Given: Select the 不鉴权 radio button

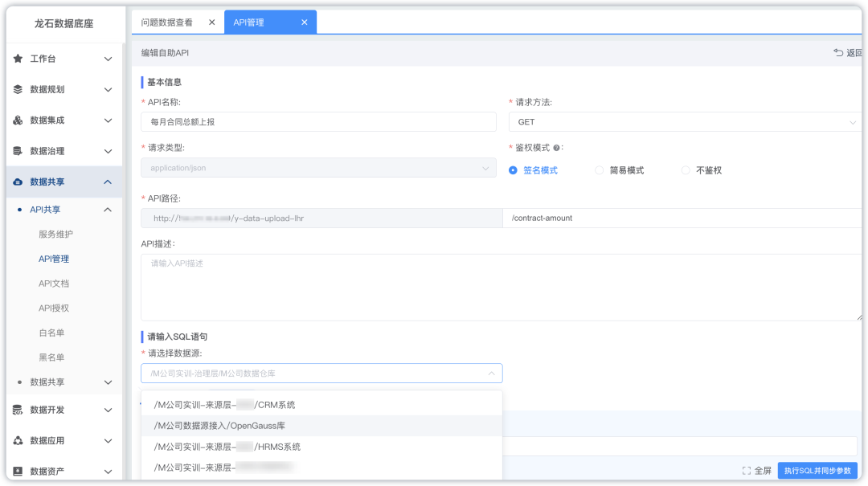Looking at the screenshot, I should point(686,170).
